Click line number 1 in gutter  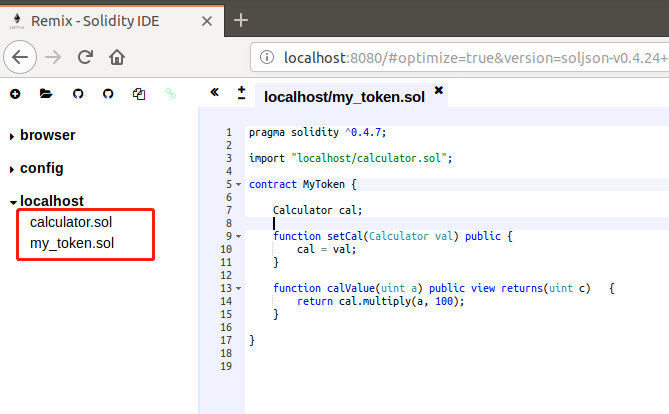229,132
